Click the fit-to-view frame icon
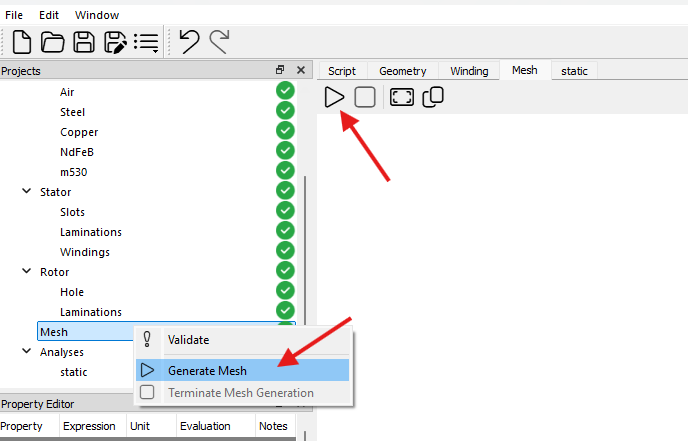Screen dimensions: 688x441 [x=401, y=97]
